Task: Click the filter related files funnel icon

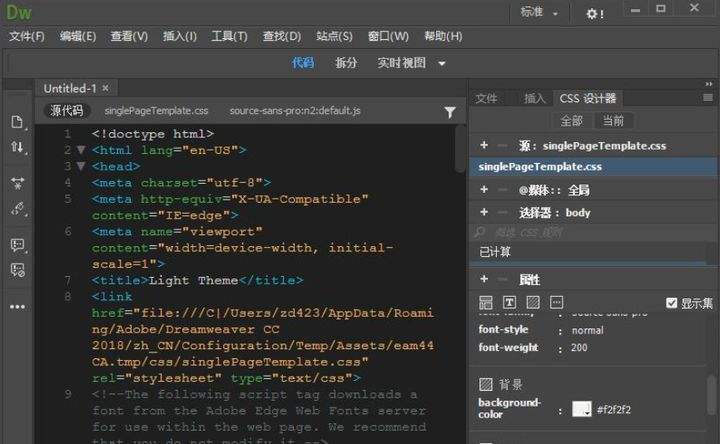Action: (450, 112)
